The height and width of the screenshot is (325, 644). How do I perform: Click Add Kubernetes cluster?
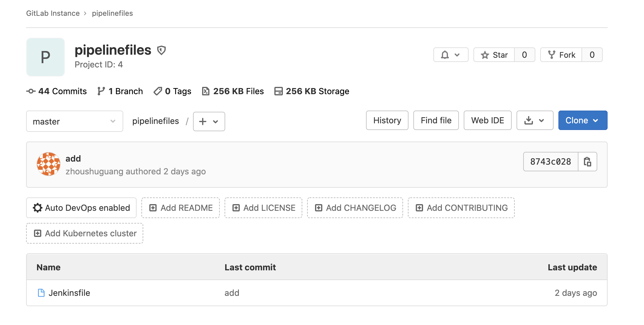(85, 233)
